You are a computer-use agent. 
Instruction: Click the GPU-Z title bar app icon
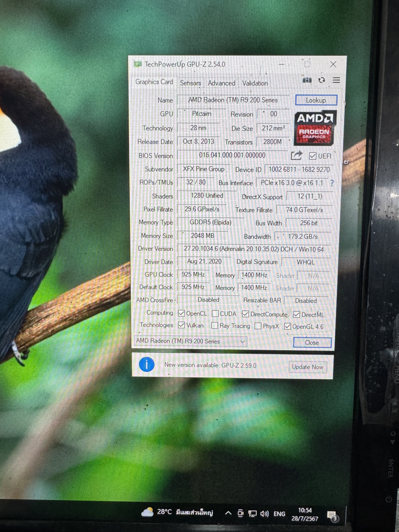tap(138, 64)
